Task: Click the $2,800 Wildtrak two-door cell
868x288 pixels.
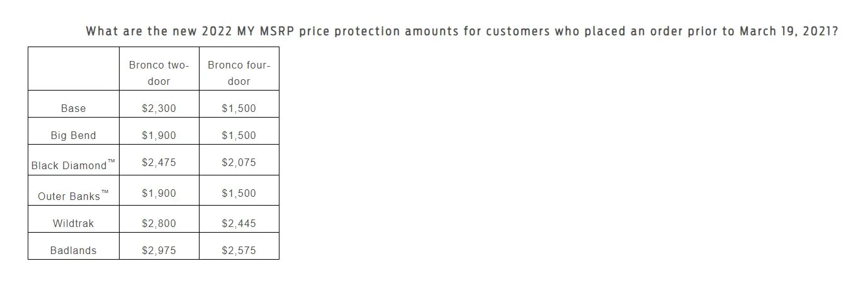Action: (x=159, y=223)
